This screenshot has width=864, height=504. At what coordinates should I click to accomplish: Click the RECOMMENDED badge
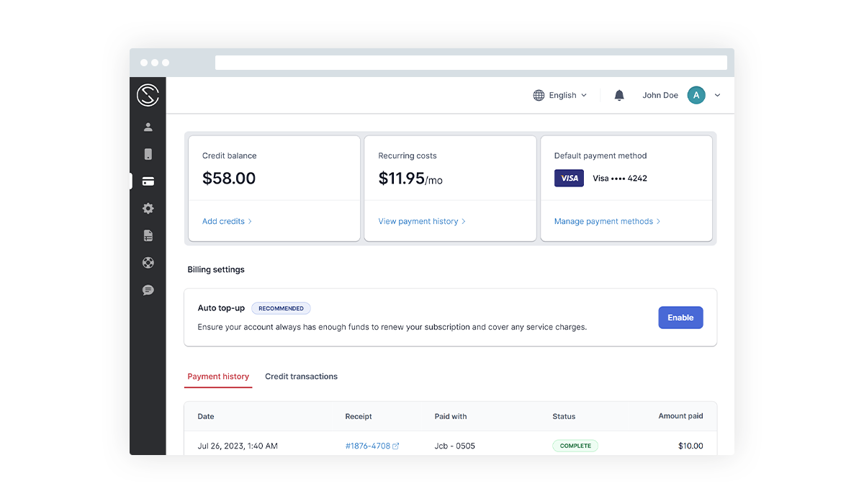(x=281, y=308)
